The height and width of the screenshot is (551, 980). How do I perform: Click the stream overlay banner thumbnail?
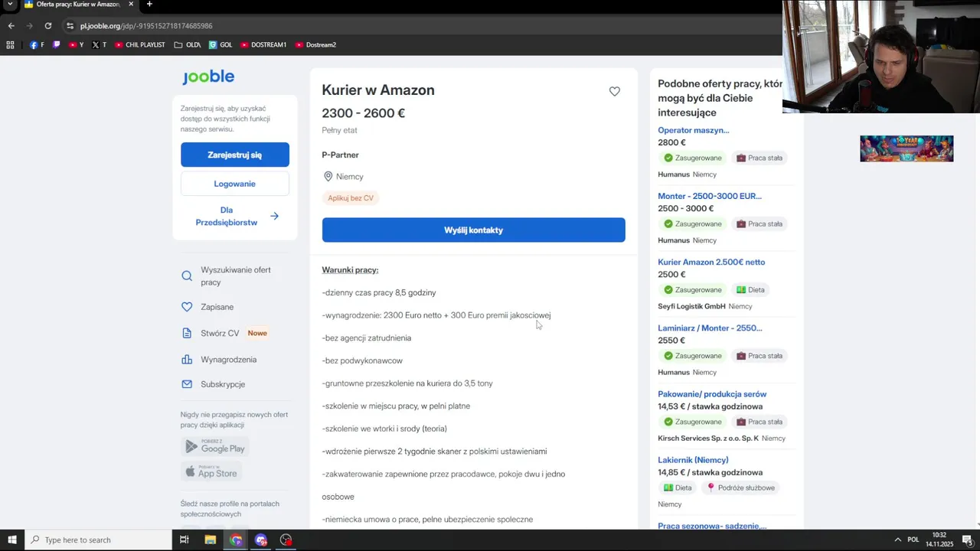click(906, 148)
